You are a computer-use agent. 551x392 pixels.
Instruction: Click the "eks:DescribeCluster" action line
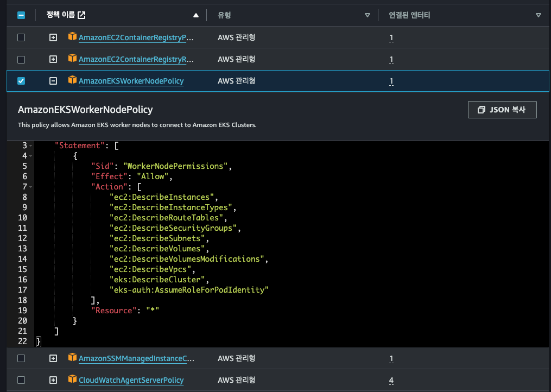157,280
